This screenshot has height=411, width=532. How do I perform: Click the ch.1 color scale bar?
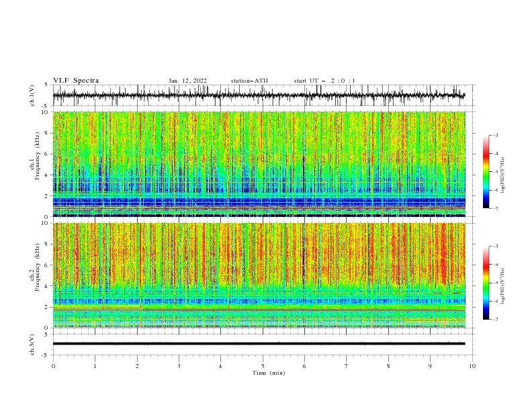[x=486, y=172]
